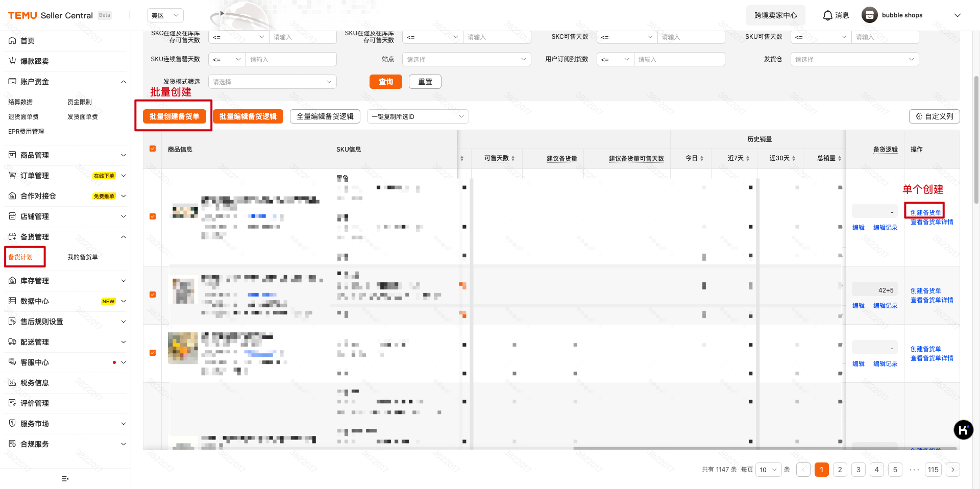Click the 批量创建备货单 button
980x489 pixels.
tap(174, 116)
